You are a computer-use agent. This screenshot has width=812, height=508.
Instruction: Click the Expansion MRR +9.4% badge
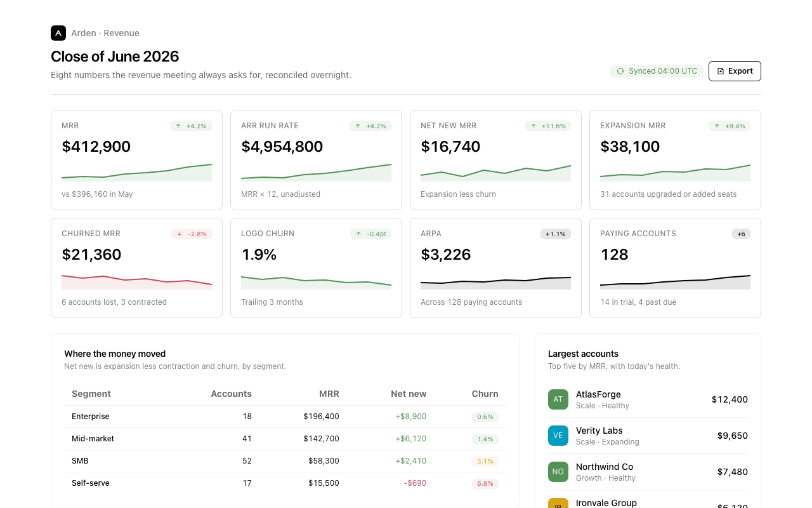pos(730,126)
